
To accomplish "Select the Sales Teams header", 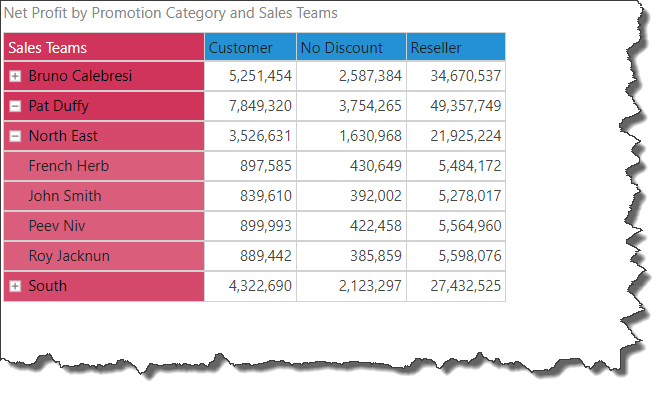I will coord(104,47).
